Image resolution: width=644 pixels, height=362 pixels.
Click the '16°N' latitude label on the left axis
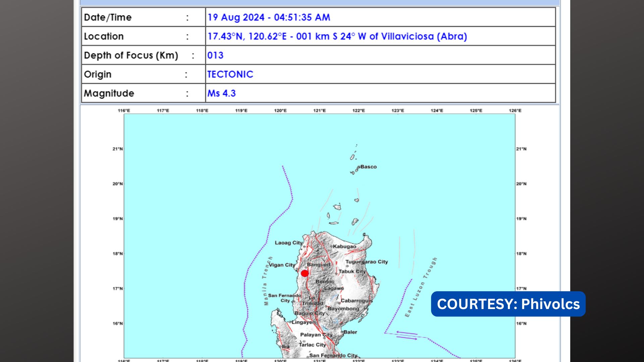118,323
